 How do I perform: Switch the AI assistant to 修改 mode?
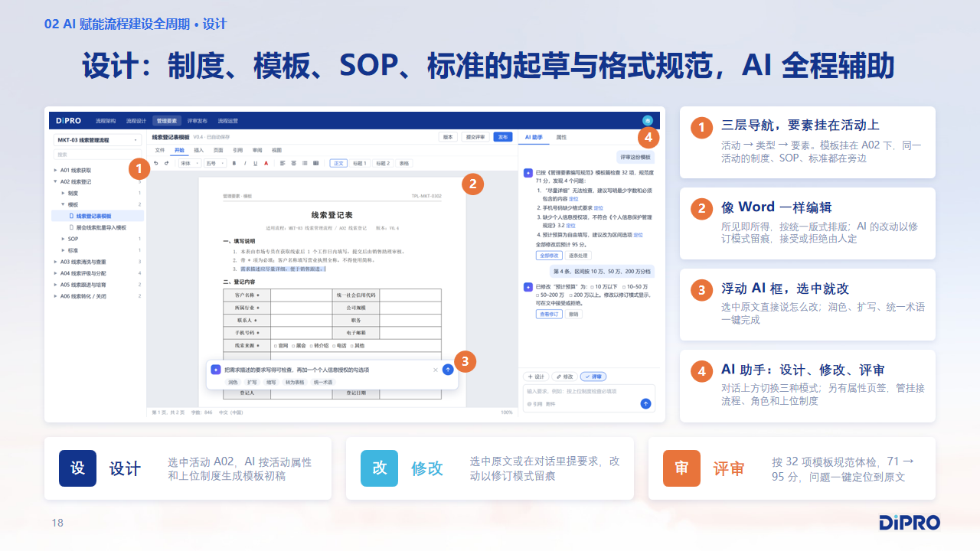565,377
